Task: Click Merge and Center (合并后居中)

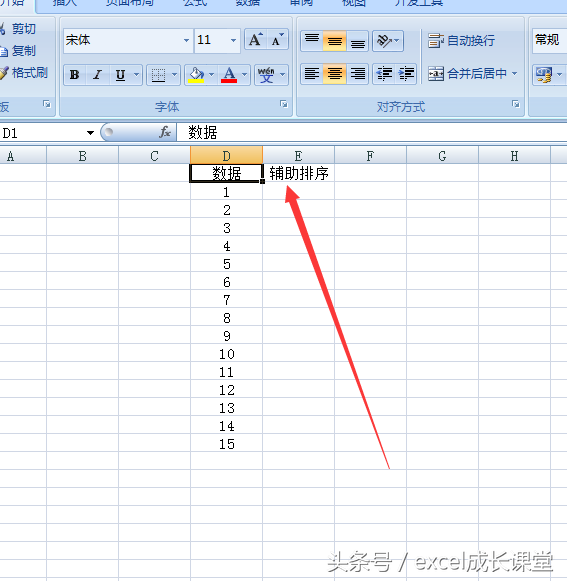Action: (468, 73)
